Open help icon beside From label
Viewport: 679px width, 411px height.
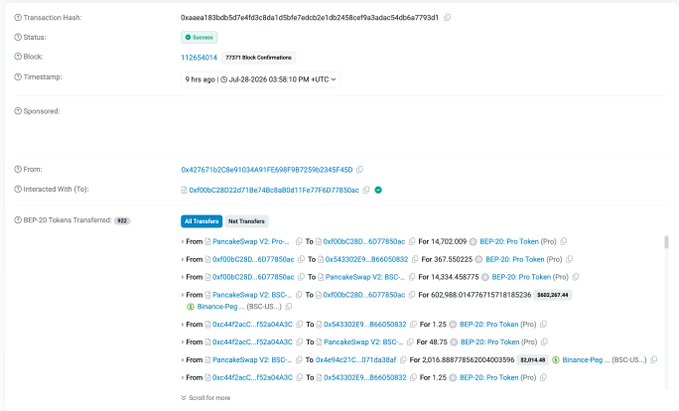point(18,169)
